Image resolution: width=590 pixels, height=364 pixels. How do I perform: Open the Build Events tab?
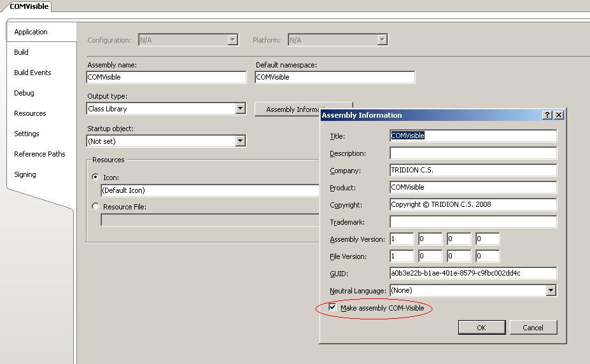(32, 73)
